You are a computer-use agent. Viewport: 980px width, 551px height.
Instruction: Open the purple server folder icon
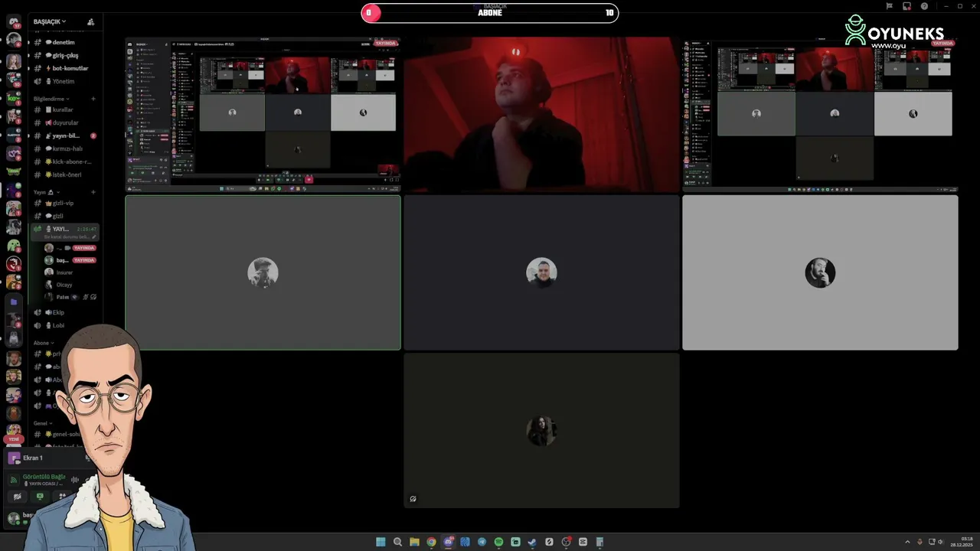[x=13, y=302]
